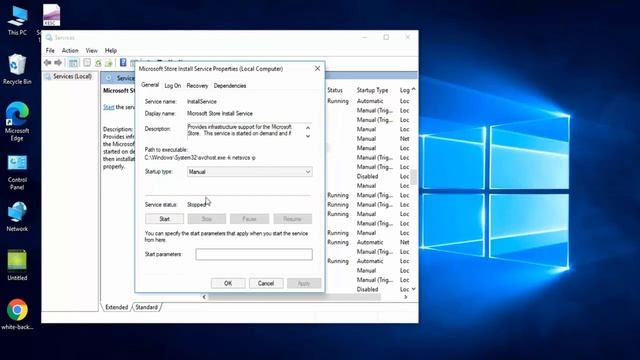The image size is (640, 360).
Task: Click the Services window title icon
Action: 49,38
